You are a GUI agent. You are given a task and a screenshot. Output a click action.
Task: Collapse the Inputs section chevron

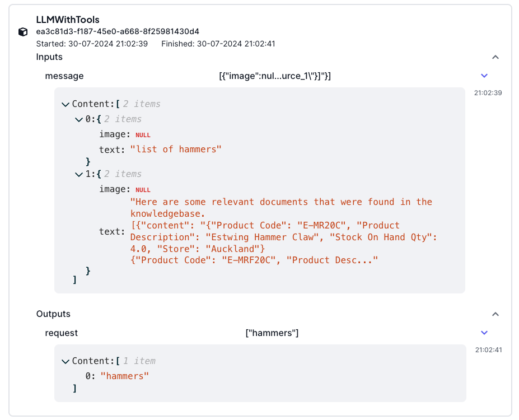(495, 57)
